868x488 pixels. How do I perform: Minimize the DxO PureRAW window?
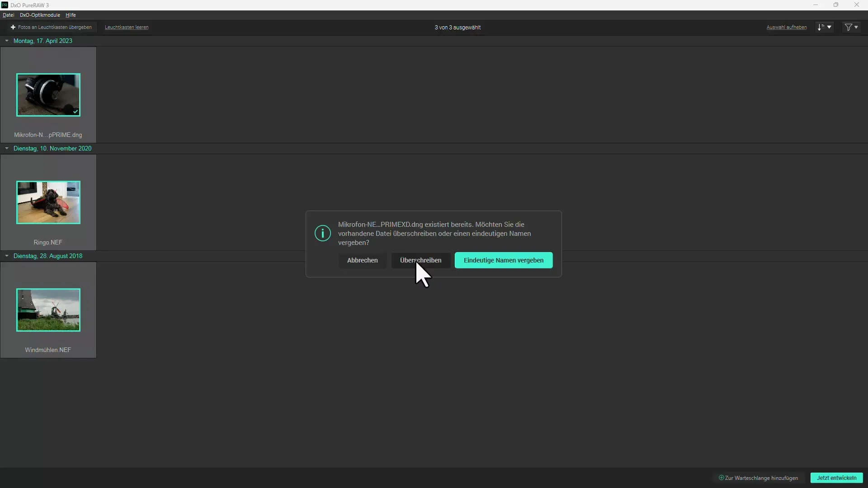(816, 5)
